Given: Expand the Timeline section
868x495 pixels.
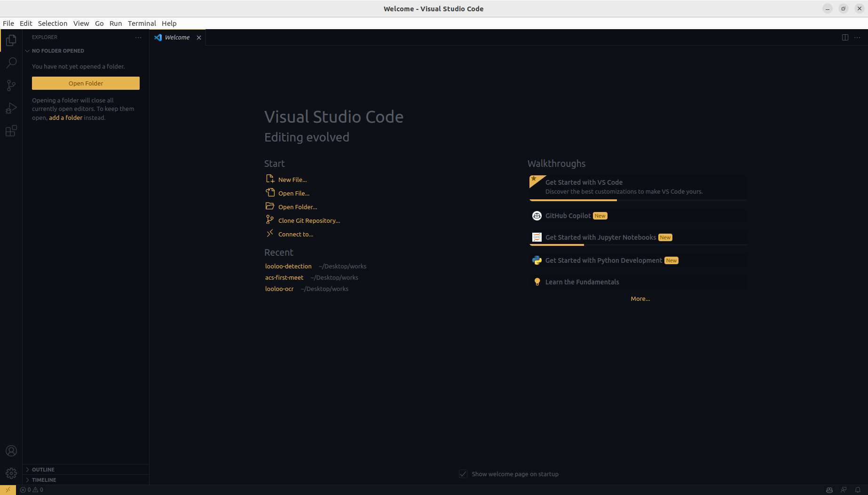Looking at the screenshot, I should 86,480.
